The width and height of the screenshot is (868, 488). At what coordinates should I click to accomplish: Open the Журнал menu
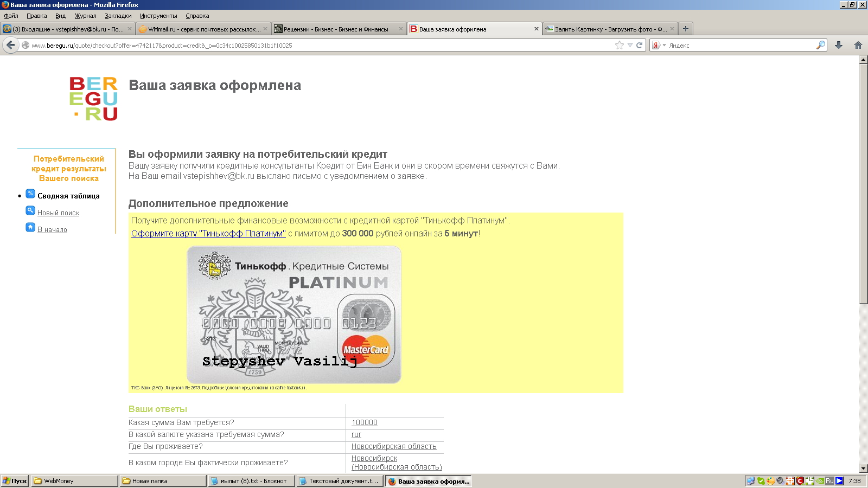[85, 16]
